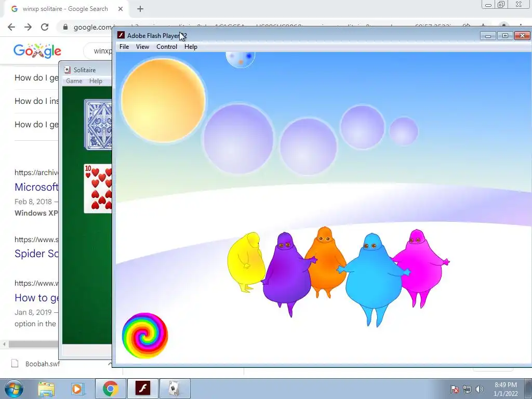Click the network tray icon
This screenshot has width=532, height=399.
[467, 389]
